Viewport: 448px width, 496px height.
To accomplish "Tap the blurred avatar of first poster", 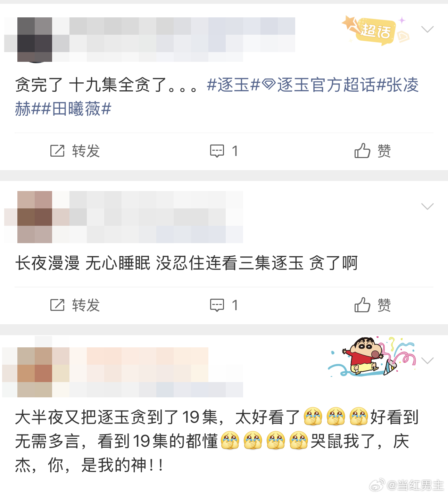I will [35, 40].
